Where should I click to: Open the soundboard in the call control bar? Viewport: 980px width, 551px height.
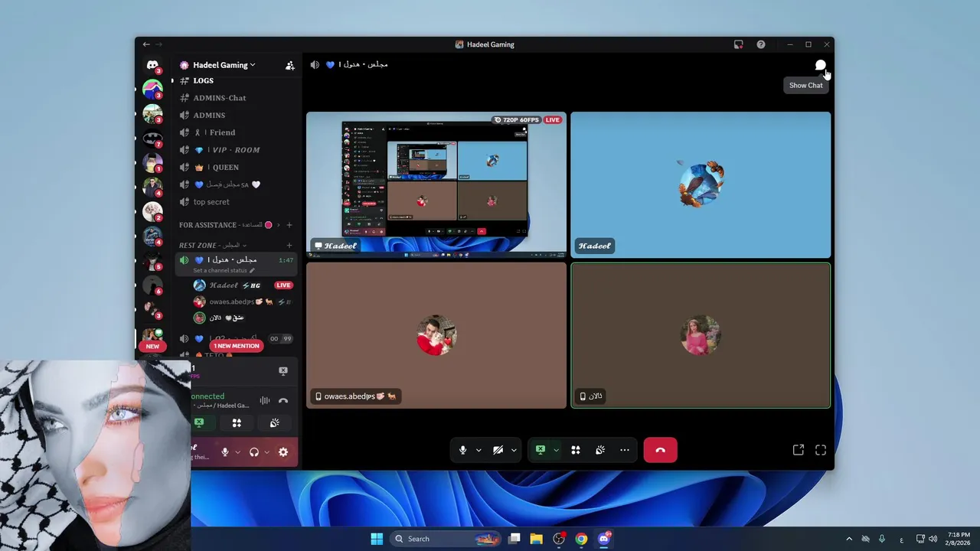600,450
